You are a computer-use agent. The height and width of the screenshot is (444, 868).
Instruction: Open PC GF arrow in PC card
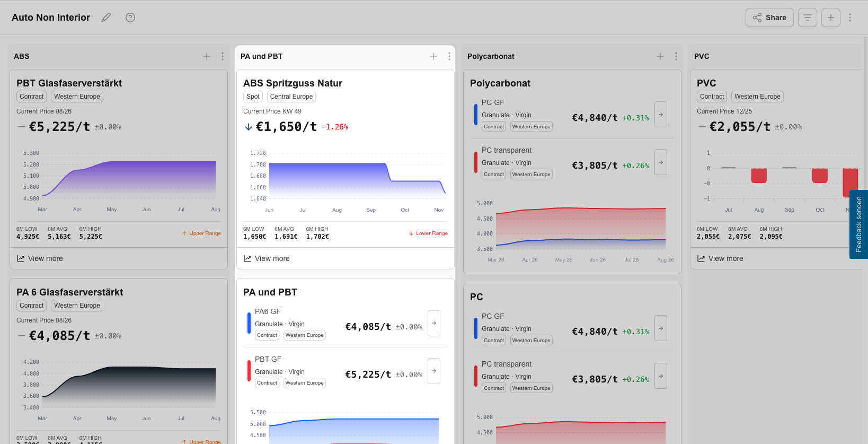[x=661, y=328]
